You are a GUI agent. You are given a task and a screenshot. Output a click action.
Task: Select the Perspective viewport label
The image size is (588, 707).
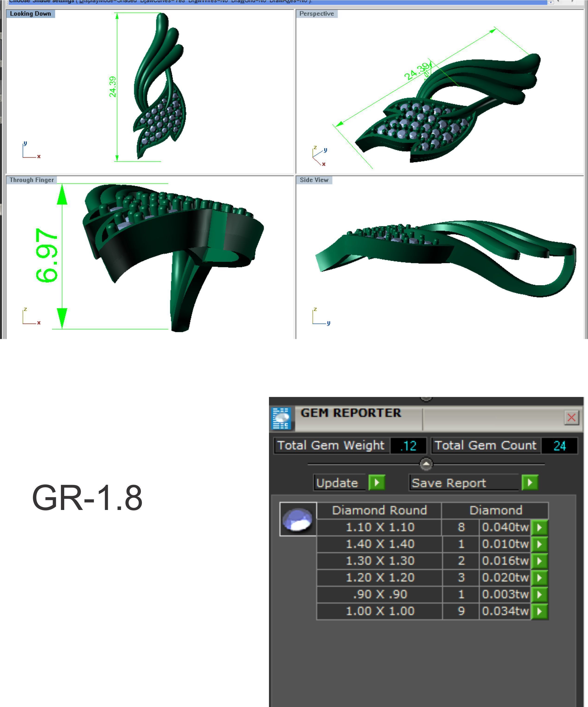coord(316,14)
